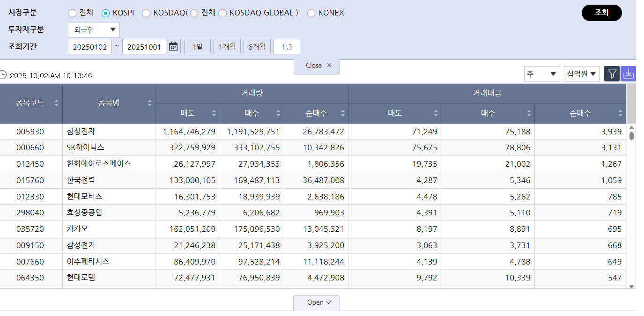Viewport: 644px width, 316px height.
Task: Click the clock icon beside the timestamp
Action: click(4, 75)
